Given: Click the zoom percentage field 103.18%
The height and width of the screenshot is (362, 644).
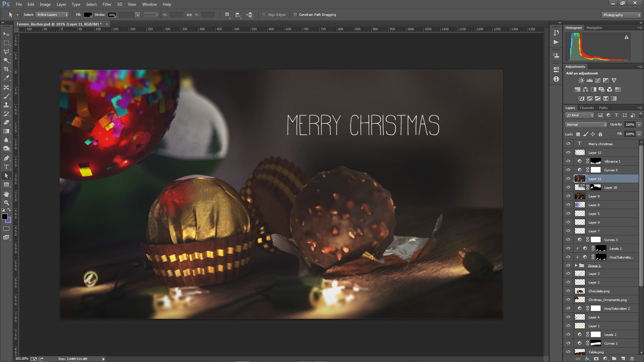Looking at the screenshot, I should [x=22, y=358].
